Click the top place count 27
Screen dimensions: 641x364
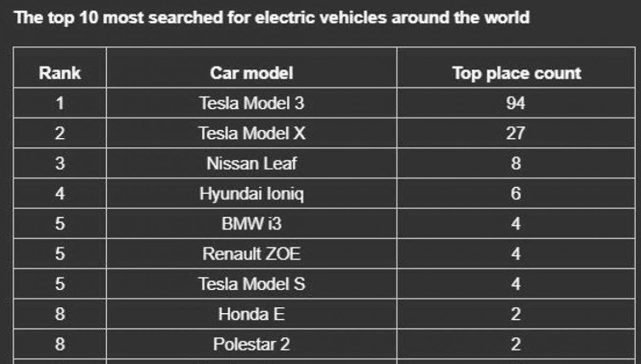point(515,133)
